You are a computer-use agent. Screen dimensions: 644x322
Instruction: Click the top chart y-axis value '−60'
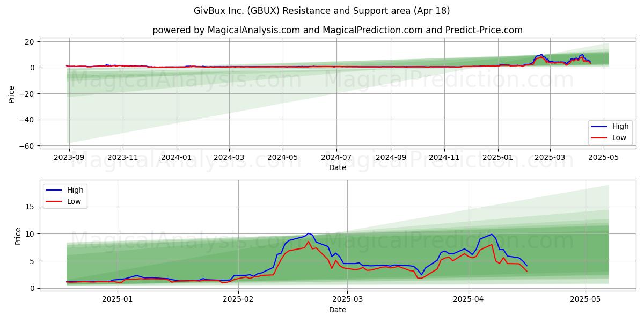pos(28,146)
